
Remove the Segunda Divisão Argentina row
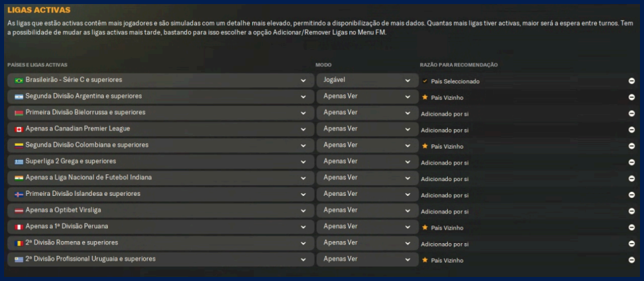[x=631, y=97]
